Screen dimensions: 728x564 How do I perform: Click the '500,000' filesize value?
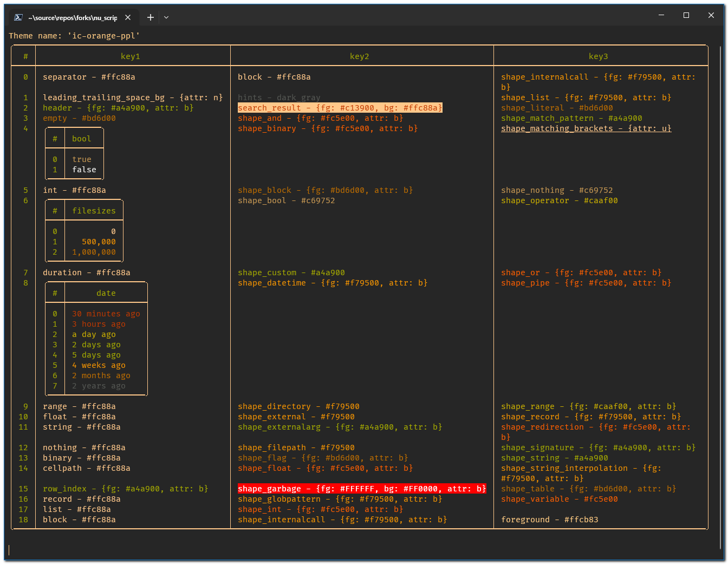coord(99,242)
